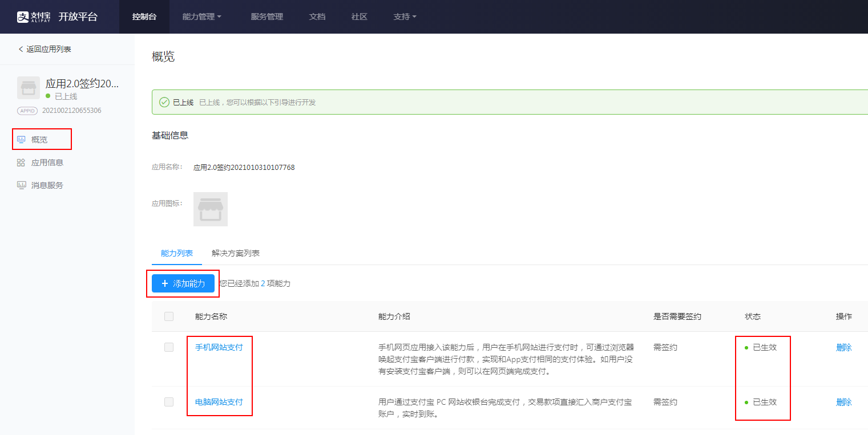Click the APPID number 2021002120655306
The height and width of the screenshot is (435, 868).
[x=72, y=111]
